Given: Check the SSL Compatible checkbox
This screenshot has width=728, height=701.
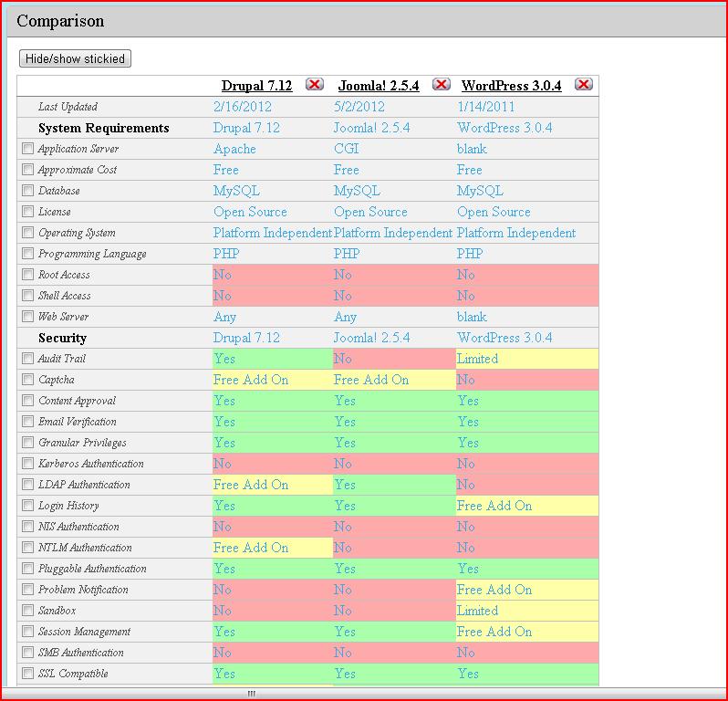Looking at the screenshot, I should [x=28, y=673].
